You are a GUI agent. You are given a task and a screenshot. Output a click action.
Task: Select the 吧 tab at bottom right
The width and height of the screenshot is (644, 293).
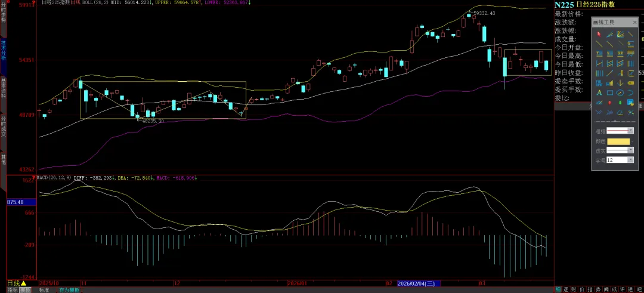pos(639,289)
